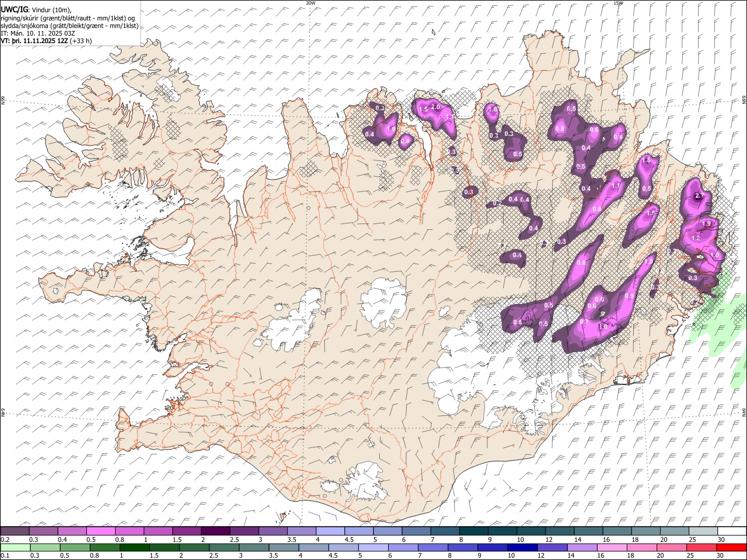Select the darkest green rain swatch at 1
This screenshot has height=560, width=747.
click(135, 547)
